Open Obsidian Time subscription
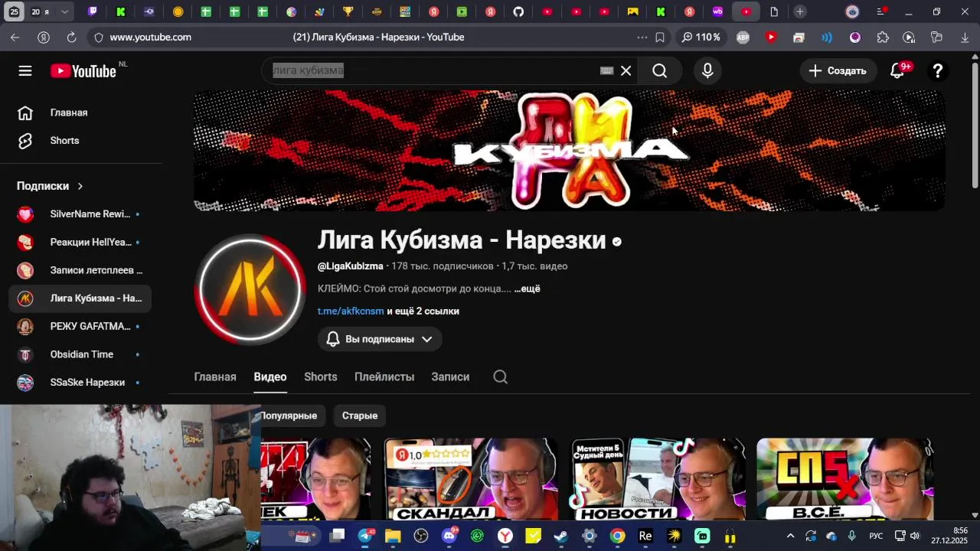 (81, 354)
